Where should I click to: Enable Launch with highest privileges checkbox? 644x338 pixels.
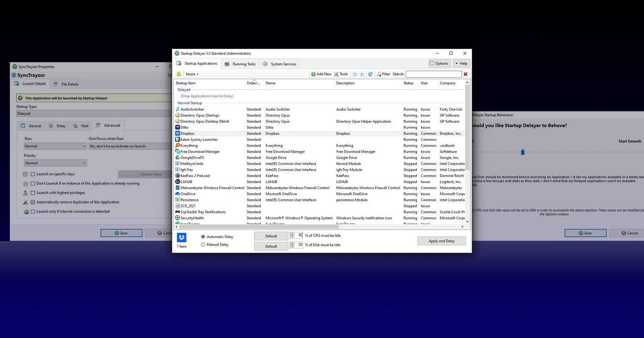point(33,193)
